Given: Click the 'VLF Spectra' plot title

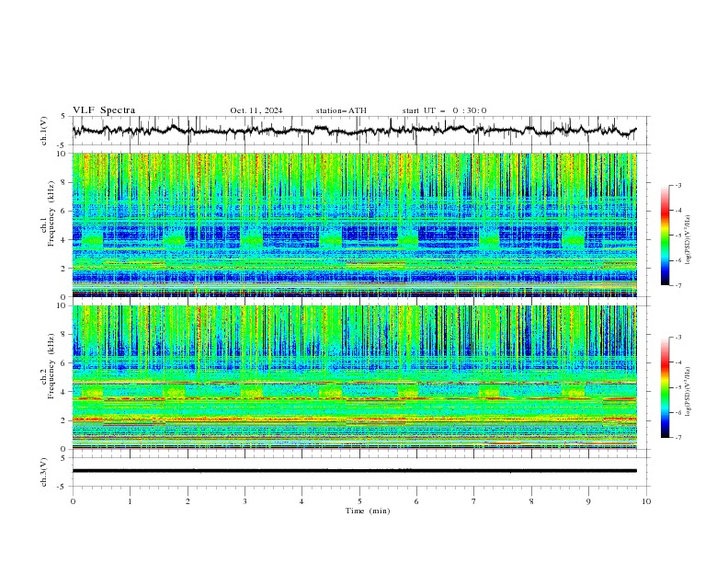Looking at the screenshot, I should pyautogui.click(x=104, y=110).
